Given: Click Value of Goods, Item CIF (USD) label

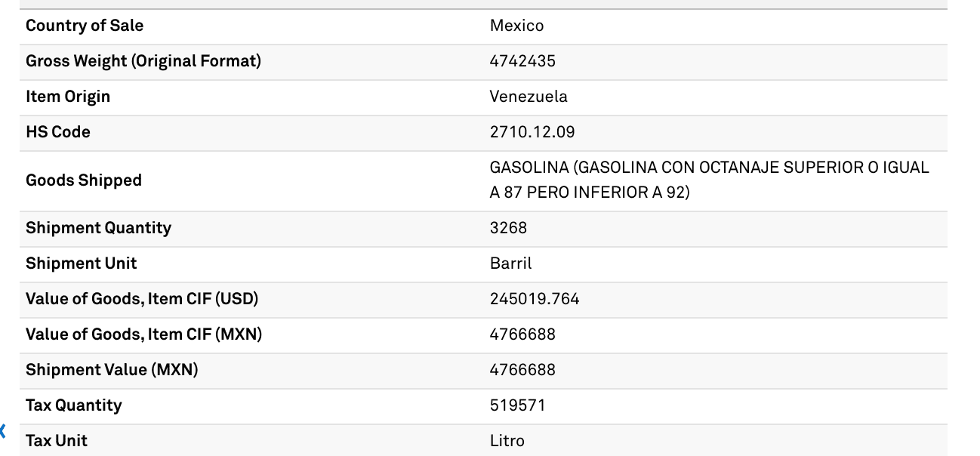Looking at the screenshot, I should [142, 299].
